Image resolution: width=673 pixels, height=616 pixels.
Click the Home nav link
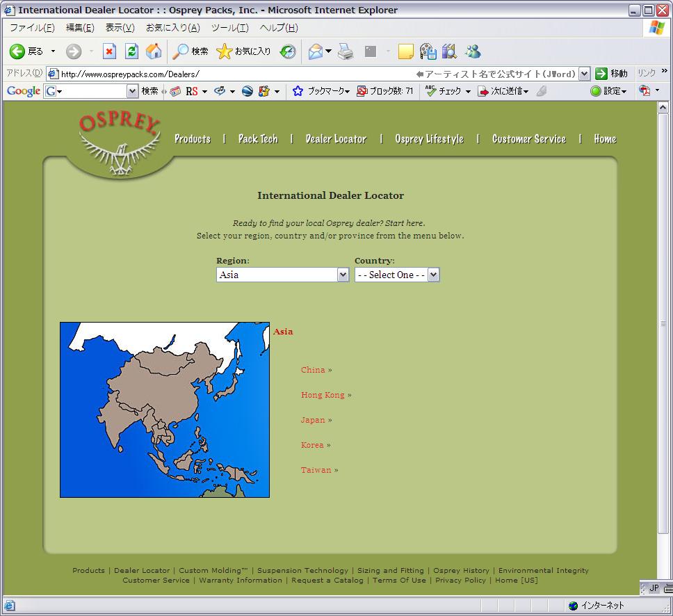(605, 138)
